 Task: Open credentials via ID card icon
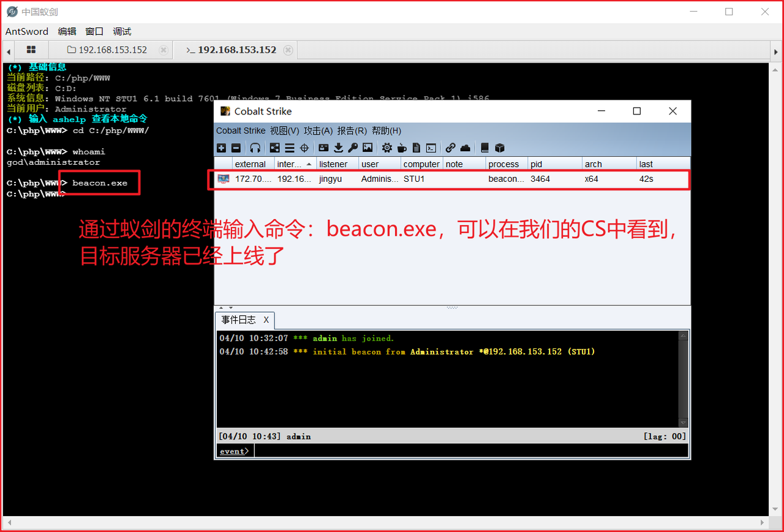pos(323,148)
